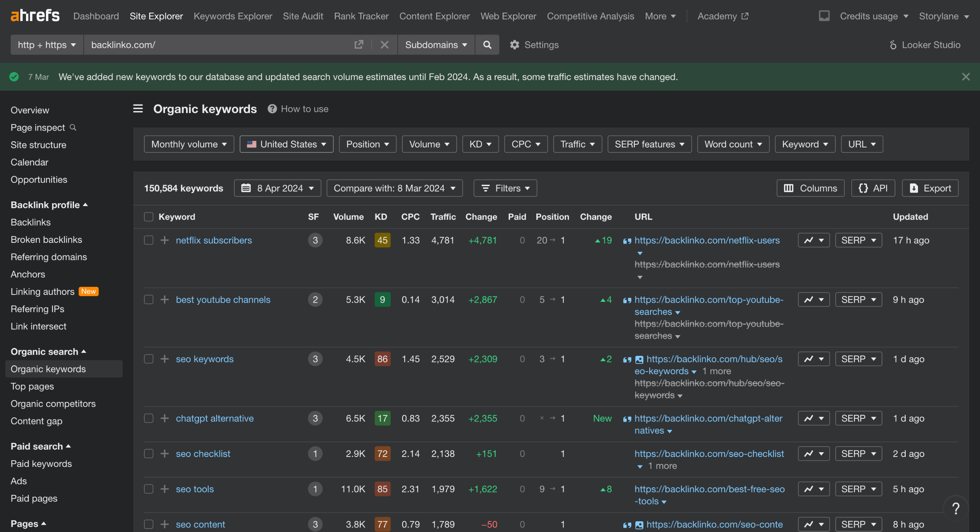Add seo checklist to list
This screenshot has width=980, height=532.
coord(165,453)
